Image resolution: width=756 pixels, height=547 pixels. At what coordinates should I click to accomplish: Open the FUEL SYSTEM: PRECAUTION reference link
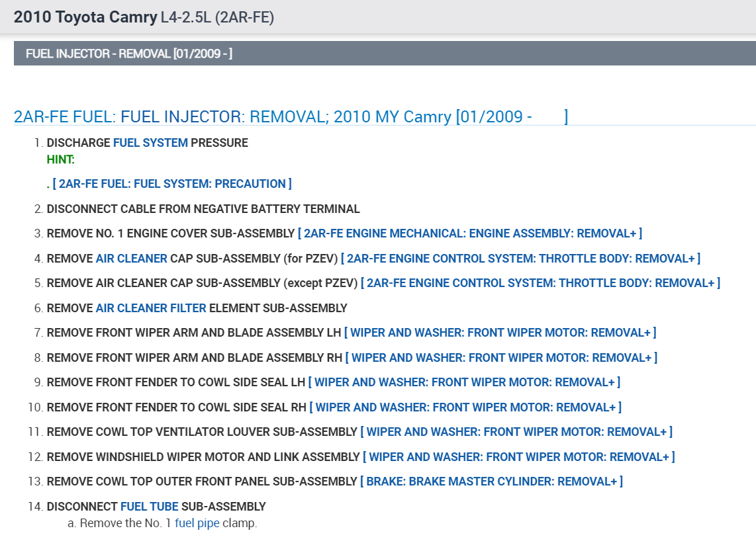tap(172, 184)
